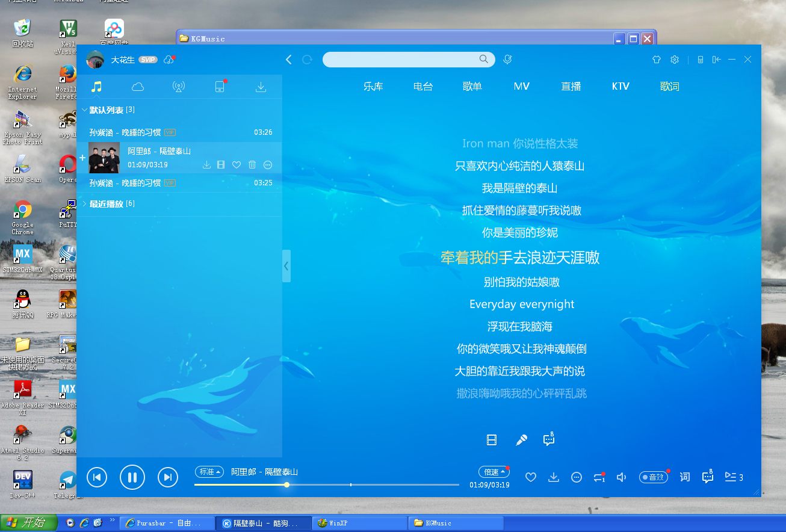The width and height of the screenshot is (786, 532).
Task: Open the 歌单 tab
Action: [472, 87]
